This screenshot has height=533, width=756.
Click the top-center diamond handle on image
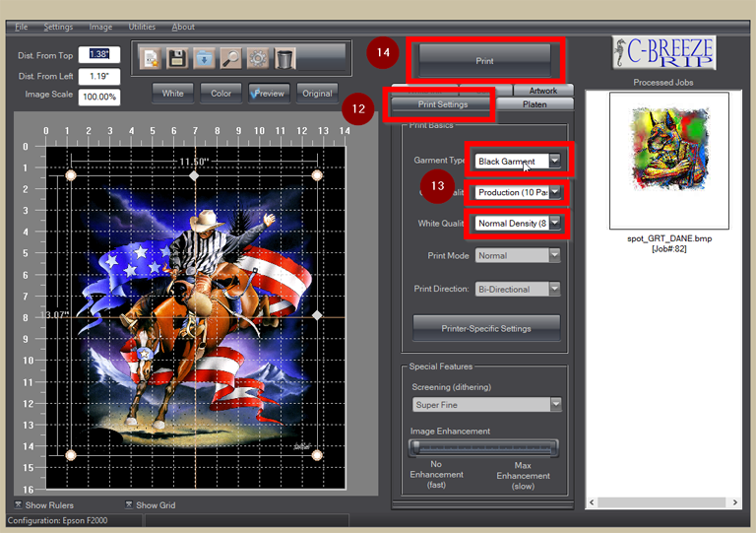coord(194,176)
